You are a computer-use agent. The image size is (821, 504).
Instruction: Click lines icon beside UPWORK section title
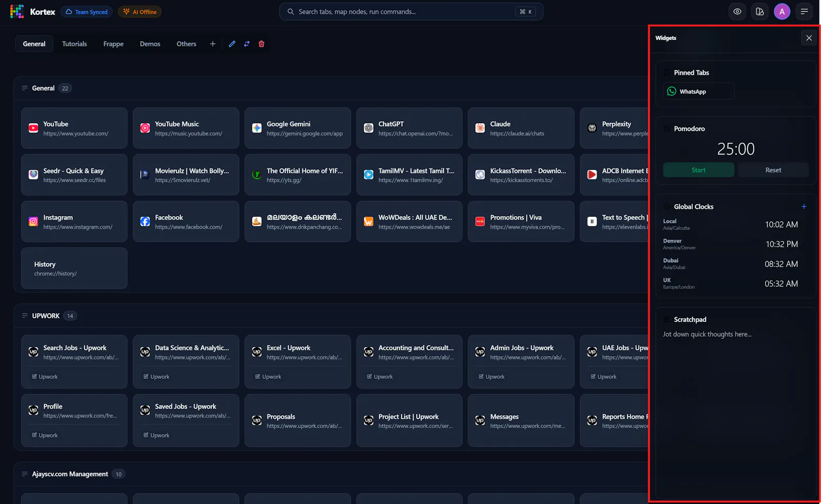25,316
